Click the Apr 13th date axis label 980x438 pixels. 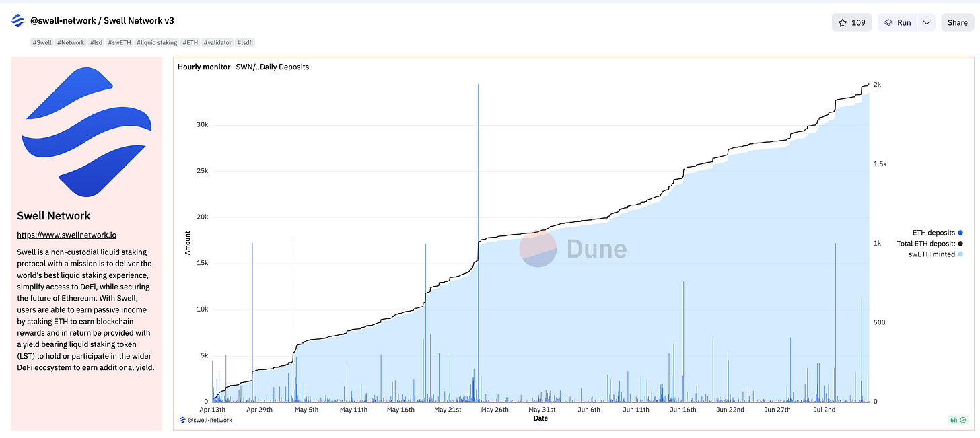213,409
